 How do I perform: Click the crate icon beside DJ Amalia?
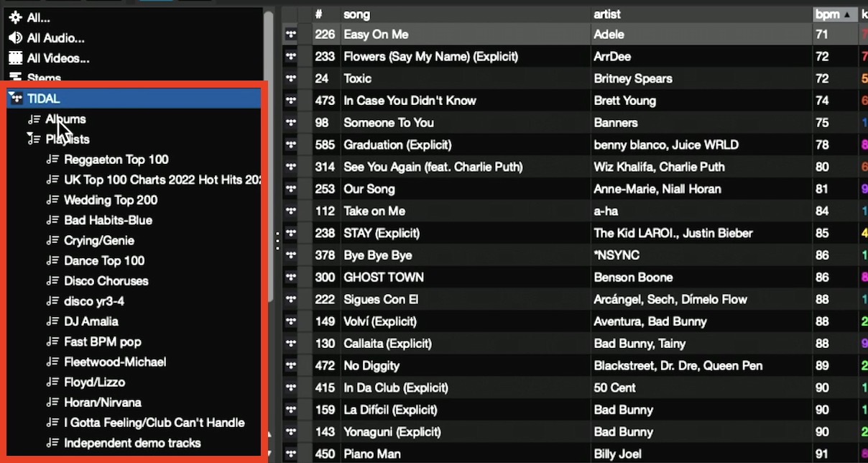point(53,321)
